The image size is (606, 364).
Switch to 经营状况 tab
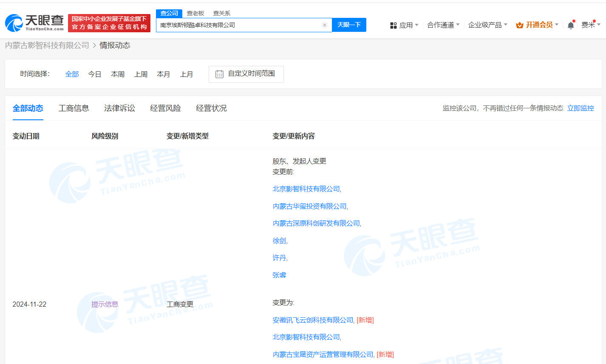tap(211, 108)
